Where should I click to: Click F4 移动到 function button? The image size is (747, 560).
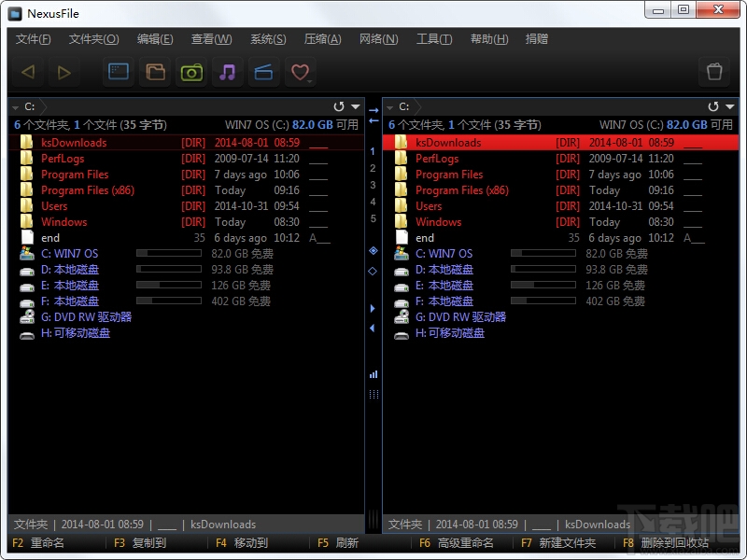point(242,543)
